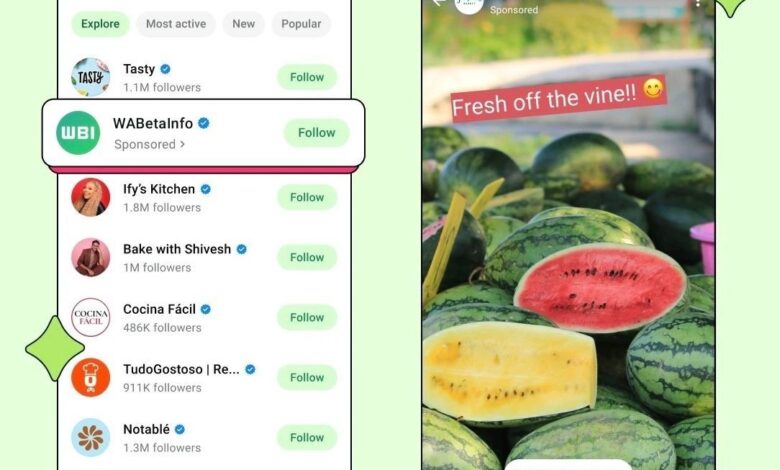
Task: Open Cocina Fácil channel logo
Action: [x=91, y=317]
